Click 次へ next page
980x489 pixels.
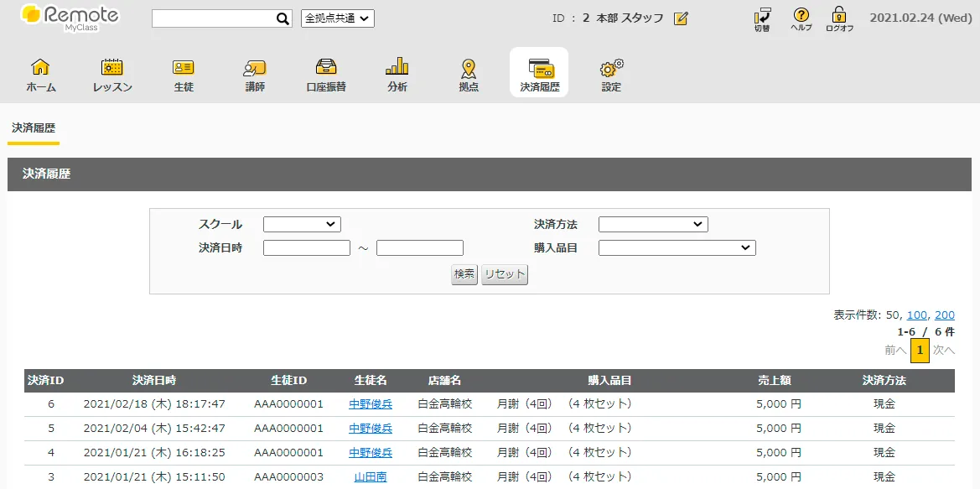pos(944,350)
